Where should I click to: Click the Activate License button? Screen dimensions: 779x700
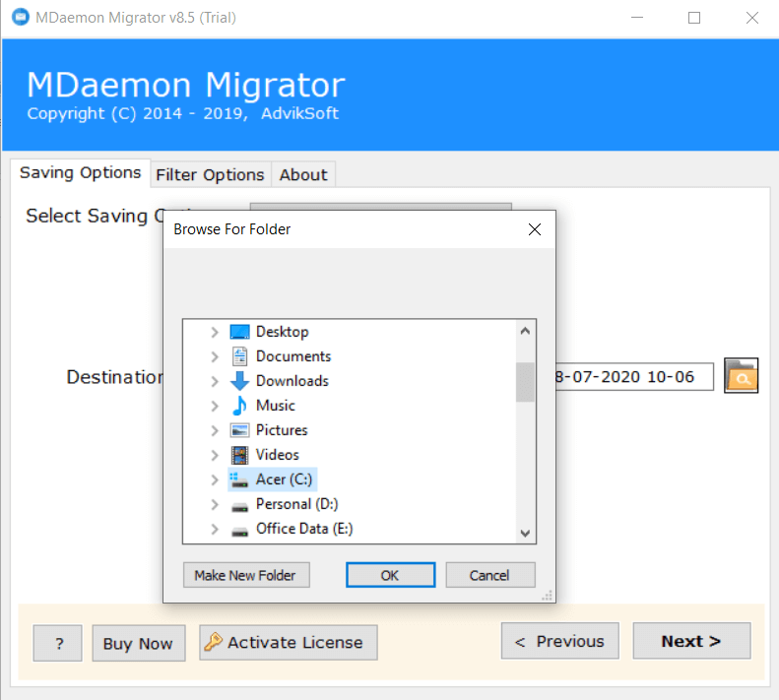[289, 642]
